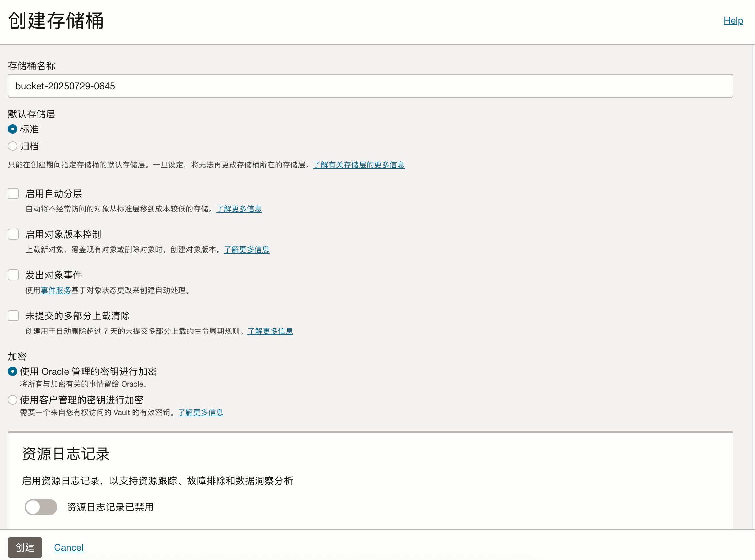Check 未提交的多部分上载清除 option
Screen dimensions: 755x560
(x=13, y=316)
